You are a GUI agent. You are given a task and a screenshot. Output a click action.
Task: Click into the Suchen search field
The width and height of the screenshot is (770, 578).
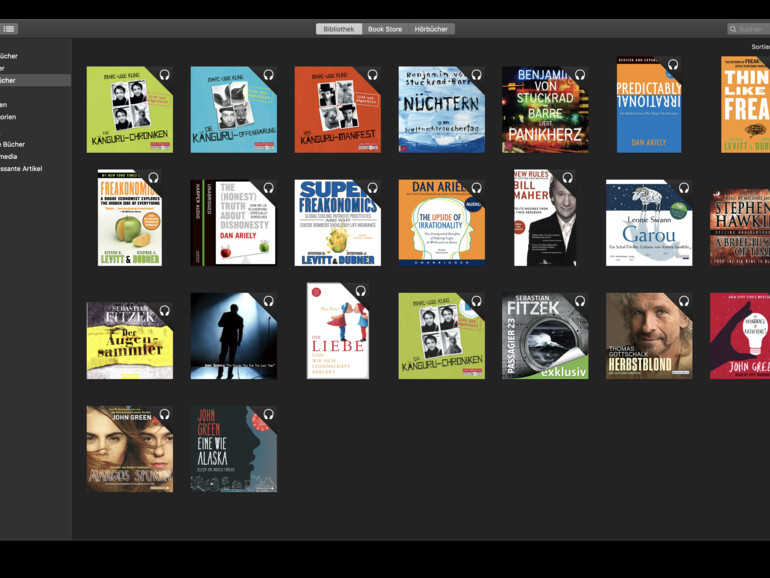(x=748, y=29)
